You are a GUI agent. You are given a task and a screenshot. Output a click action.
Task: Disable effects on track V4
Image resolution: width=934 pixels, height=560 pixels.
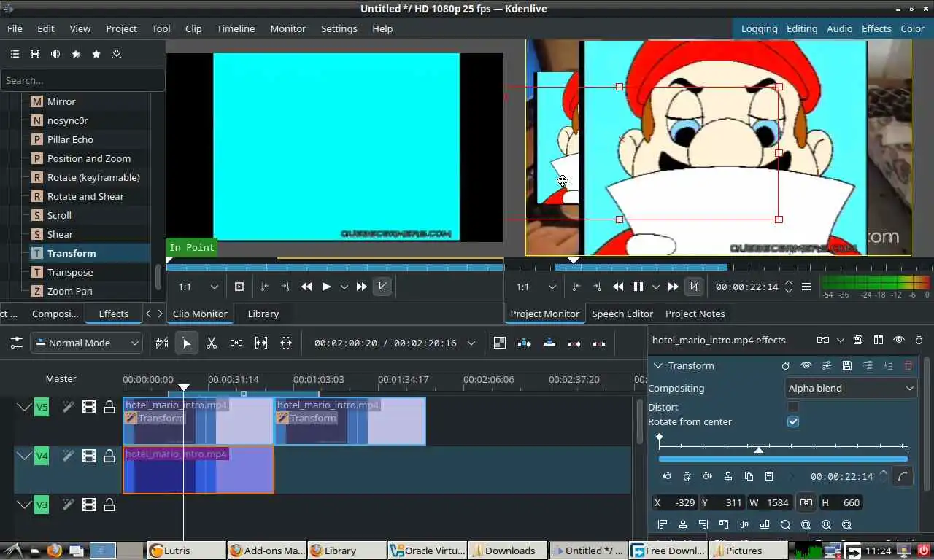[x=68, y=456]
